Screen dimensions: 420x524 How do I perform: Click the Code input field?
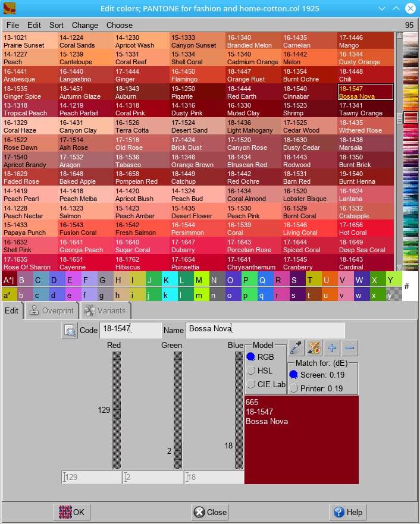point(131,330)
